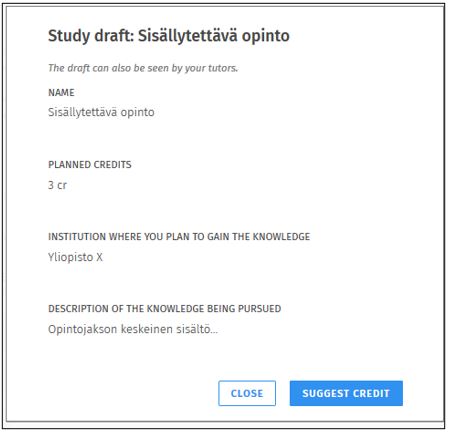Image resolution: width=450 pixels, height=434 pixels.
Task: Click the NAME field label
Action: [x=61, y=92]
